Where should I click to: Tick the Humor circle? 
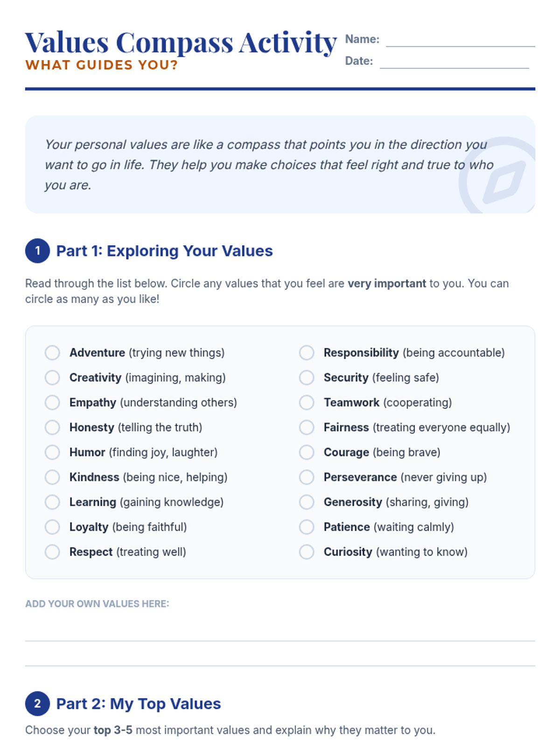[x=52, y=452]
